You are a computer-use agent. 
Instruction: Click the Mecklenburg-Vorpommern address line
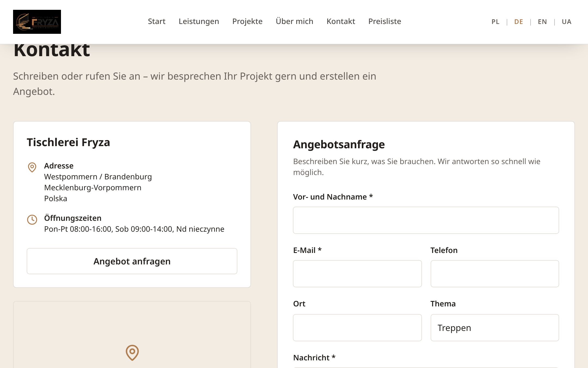click(93, 188)
